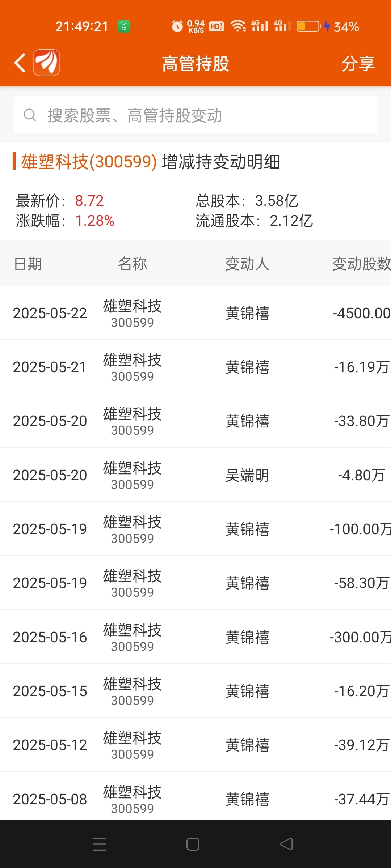The width and height of the screenshot is (391, 868).
Task: Select the 变动股数 column header
Action: (x=362, y=264)
